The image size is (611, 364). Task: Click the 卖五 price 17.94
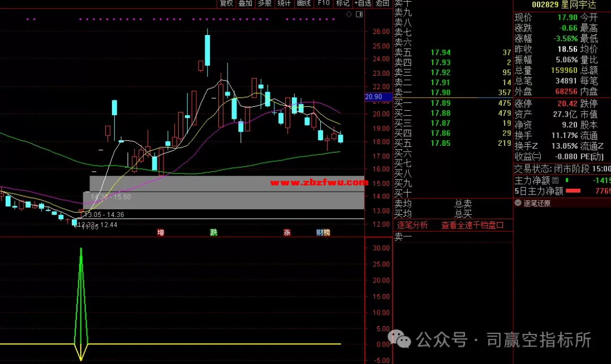click(440, 52)
